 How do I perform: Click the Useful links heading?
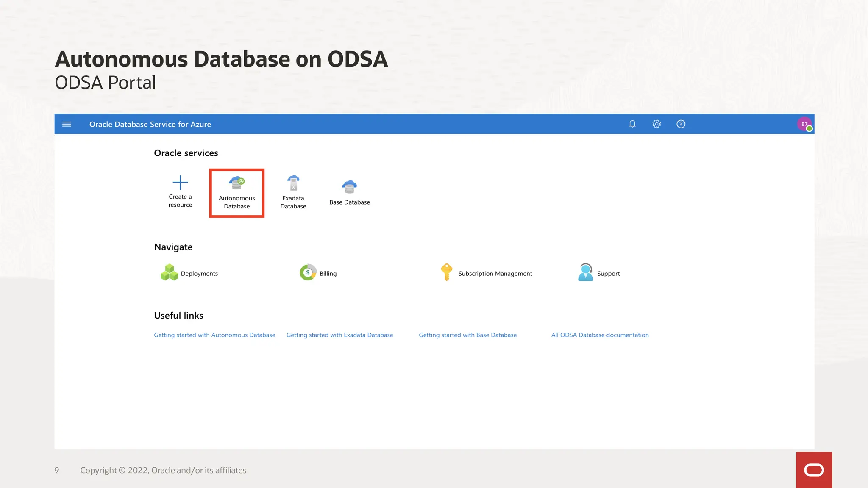coord(178,316)
